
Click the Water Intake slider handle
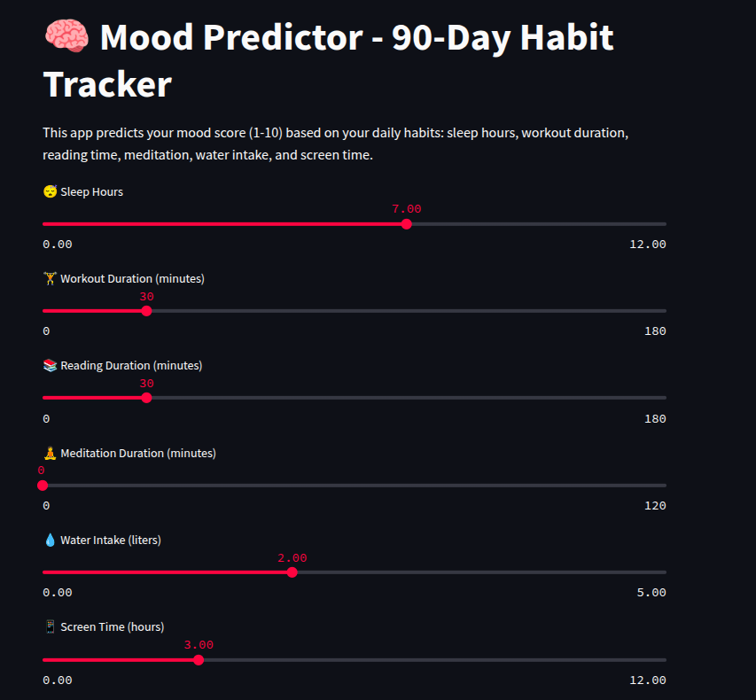coord(292,572)
